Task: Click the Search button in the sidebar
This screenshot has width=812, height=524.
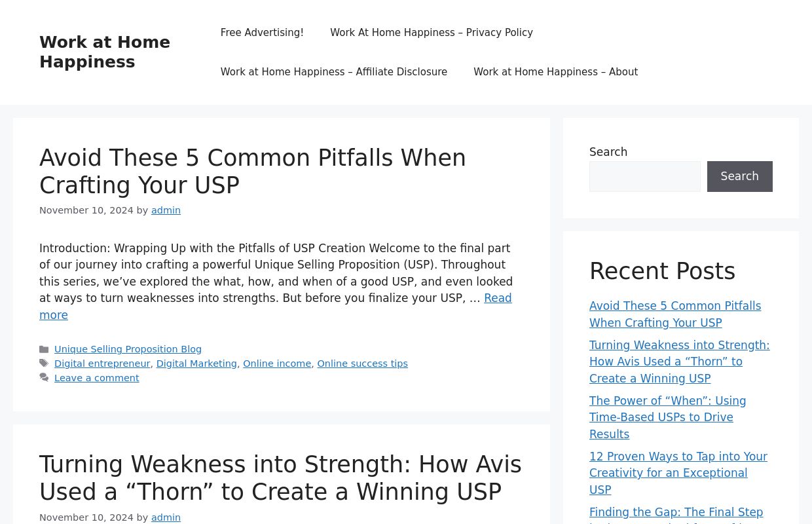Action: pyautogui.click(x=740, y=176)
